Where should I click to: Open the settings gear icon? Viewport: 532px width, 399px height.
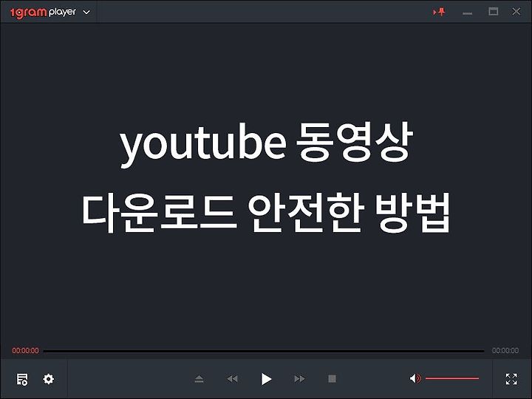click(49, 378)
